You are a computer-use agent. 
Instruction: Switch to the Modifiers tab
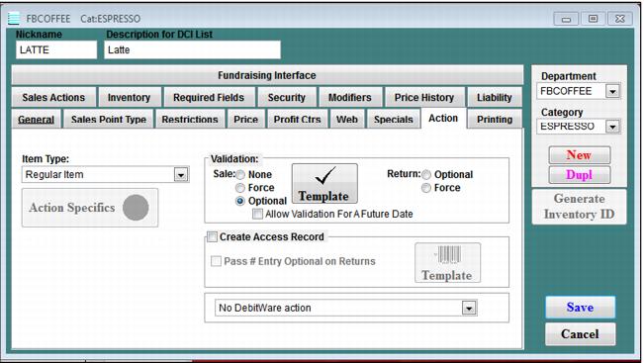click(x=350, y=98)
